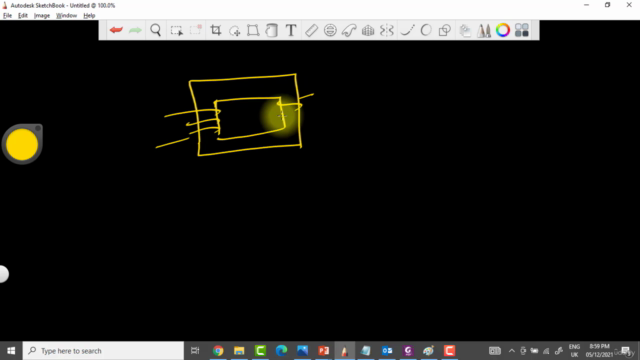This screenshot has width=640, height=360.
Task: Open PowerPoint from taskbar
Action: point(324,351)
